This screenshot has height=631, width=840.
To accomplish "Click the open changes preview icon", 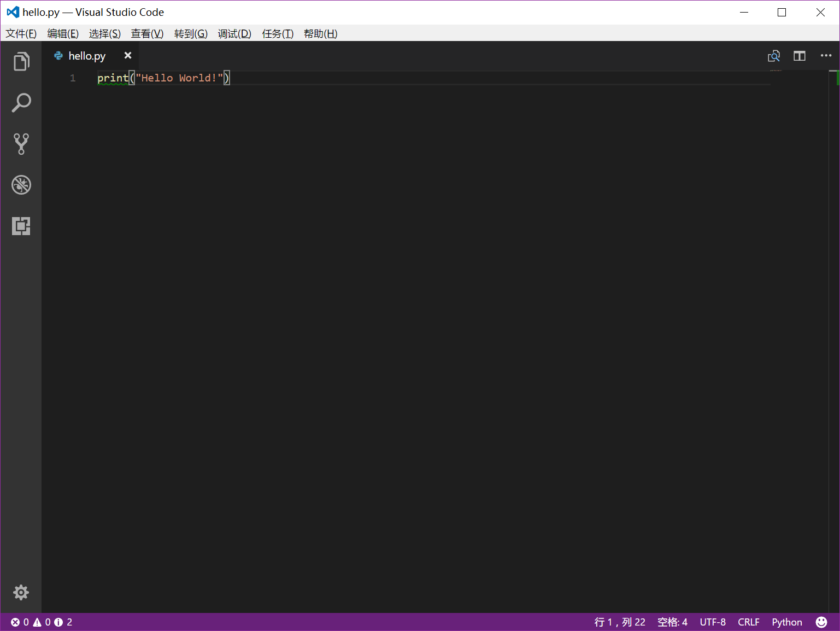I will click(x=773, y=56).
